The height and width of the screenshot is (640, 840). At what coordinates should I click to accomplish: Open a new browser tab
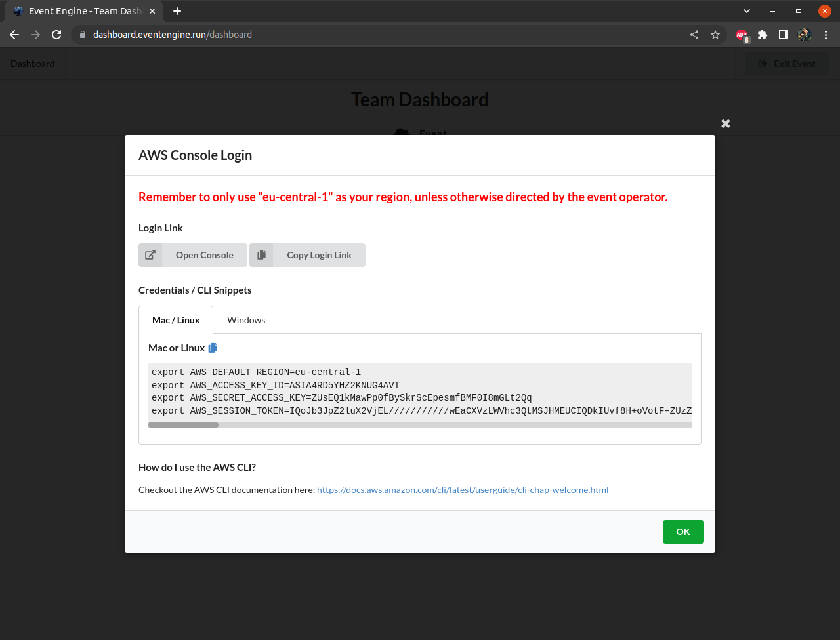[x=177, y=11]
